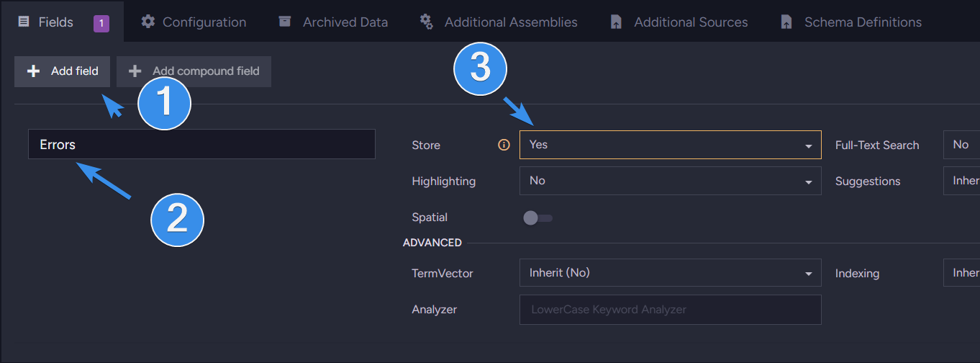This screenshot has width=980, height=363.
Task: Open the Schema Definitions tab
Action: pyautogui.click(x=862, y=22)
